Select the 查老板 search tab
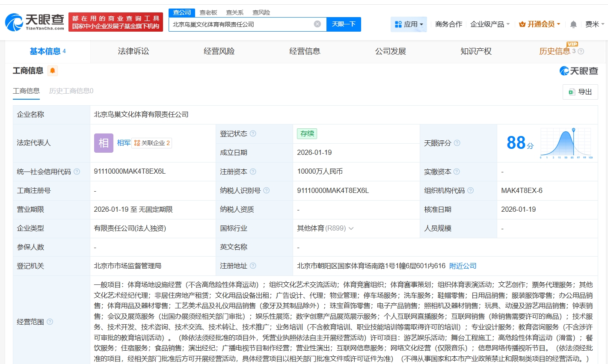The height and width of the screenshot is (364, 608). click(x=208, y=12)
